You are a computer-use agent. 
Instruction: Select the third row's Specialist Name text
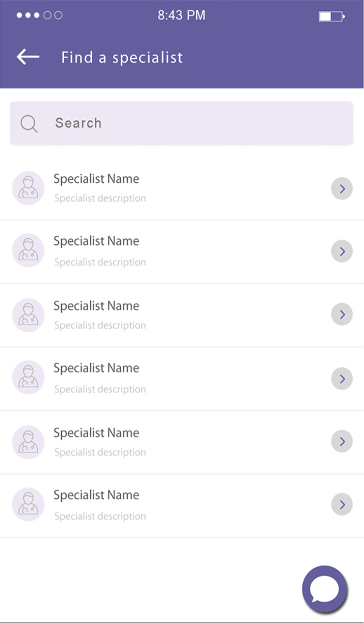pos(96,306)
